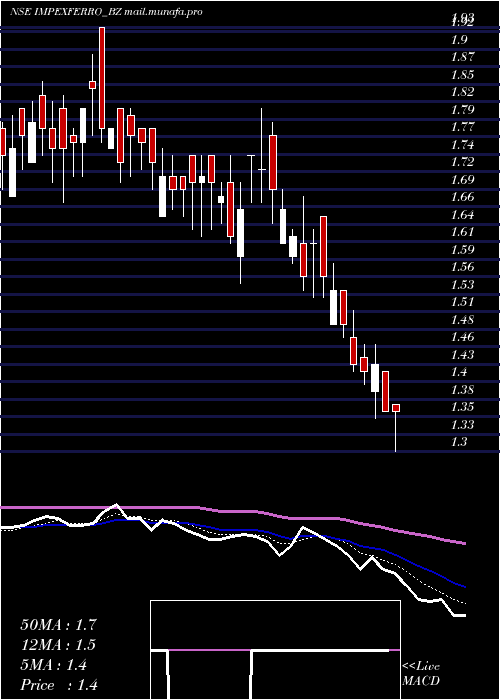Image resolution: width=500 pixels, height=700 pixels.
Task: Click the 1.64 price axis label
Action: pos(462,215)
